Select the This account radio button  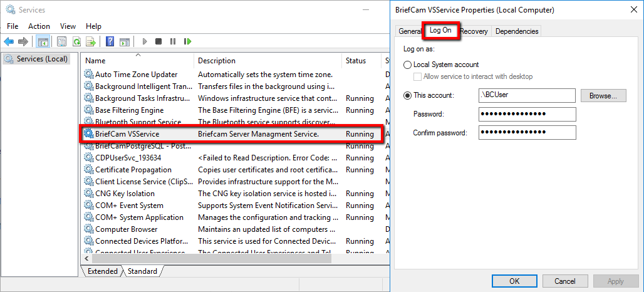click(407, 96)
